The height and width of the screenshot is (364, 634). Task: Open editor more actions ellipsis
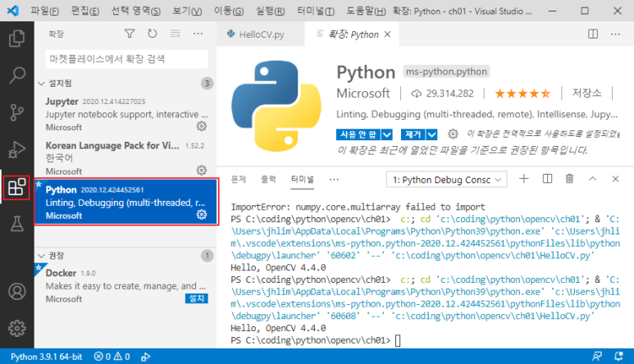click(615, 34)
